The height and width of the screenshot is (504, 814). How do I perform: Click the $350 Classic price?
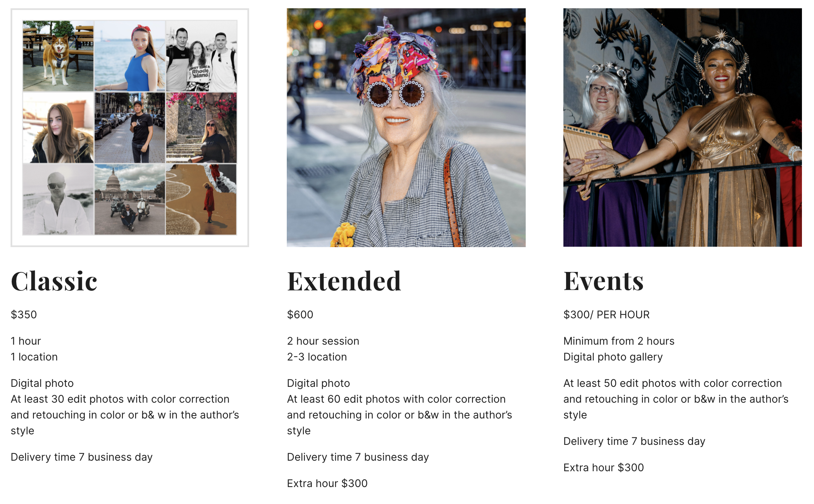(x=24, y=315)
